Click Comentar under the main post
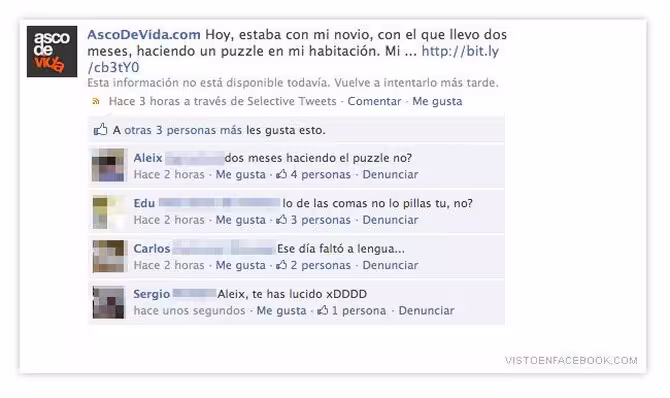The height and width of the screenshot is (398, 670). click(x=374, y=101)
